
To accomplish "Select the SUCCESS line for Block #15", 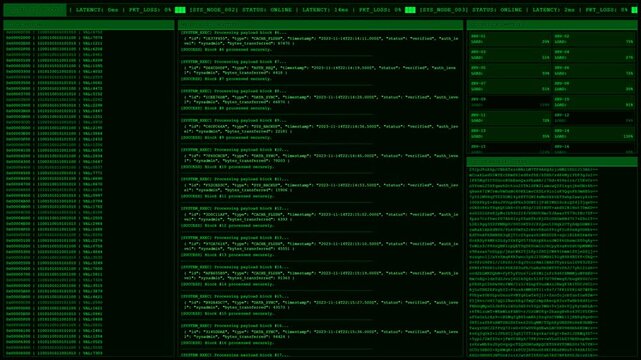I will pos(227,314).
